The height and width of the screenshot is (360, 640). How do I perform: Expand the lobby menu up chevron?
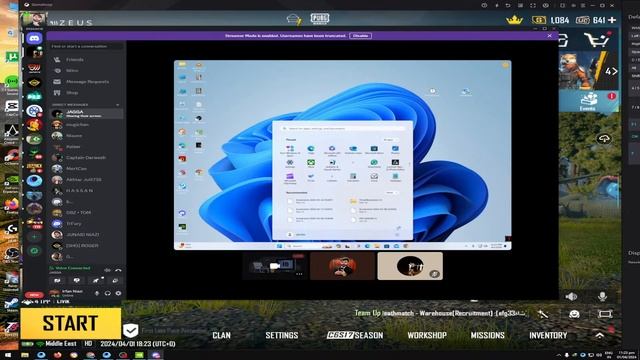click(x=599, y=336)
